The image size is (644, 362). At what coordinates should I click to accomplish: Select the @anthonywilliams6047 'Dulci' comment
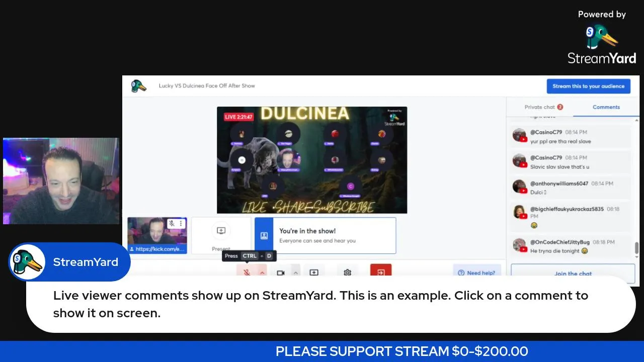pyautogui.click(x=571, y=188)
